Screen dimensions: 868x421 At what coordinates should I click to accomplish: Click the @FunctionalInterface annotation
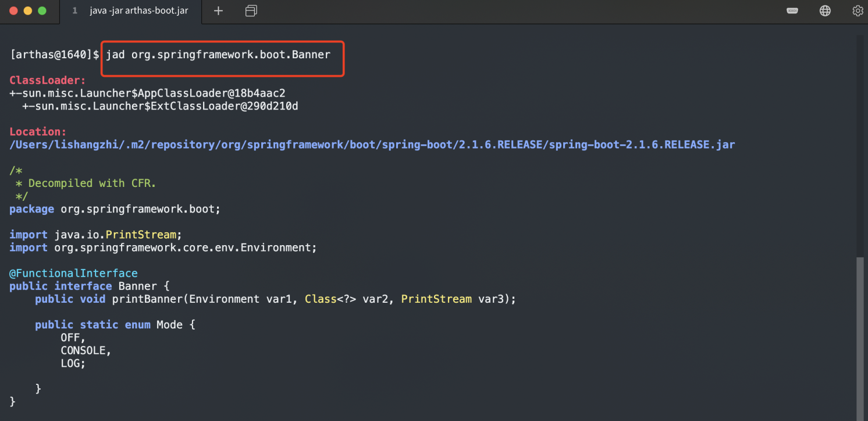point(73,273)
